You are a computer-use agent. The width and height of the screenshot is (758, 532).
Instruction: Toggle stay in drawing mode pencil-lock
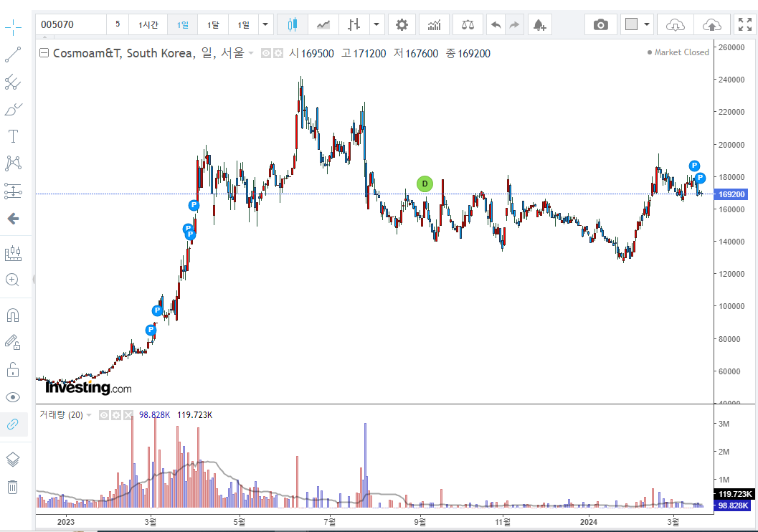[13, 343]
